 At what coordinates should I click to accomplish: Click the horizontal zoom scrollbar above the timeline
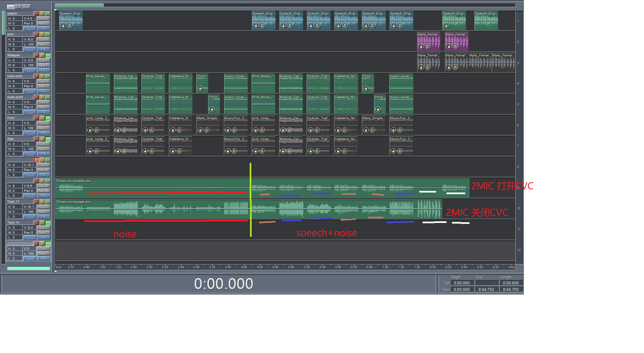click(80, 5)
